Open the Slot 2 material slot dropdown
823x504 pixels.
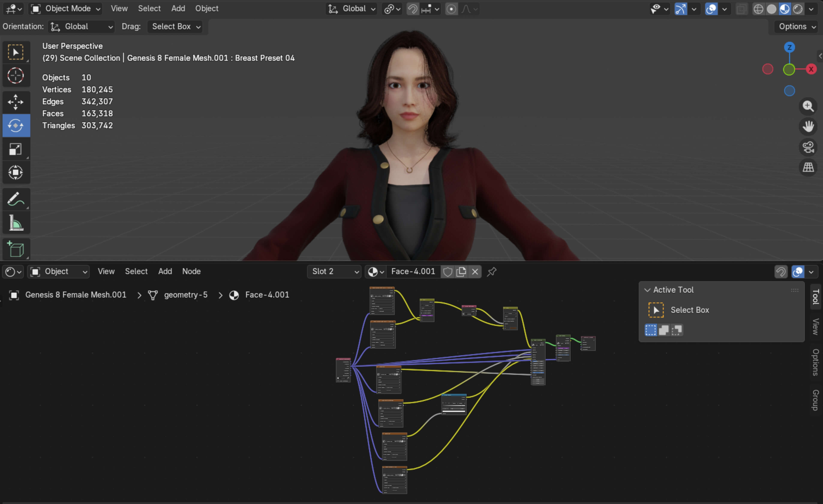(x=334, y=272)
